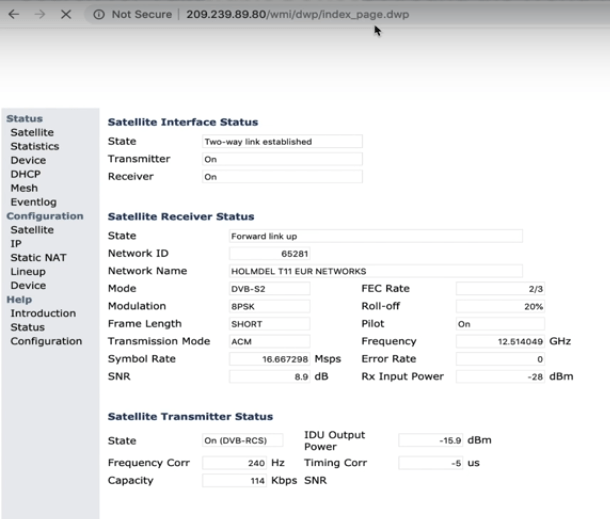Open the Statistics page link
The height and width of the screenshot is (519, 610).
[x=34, y=146]
